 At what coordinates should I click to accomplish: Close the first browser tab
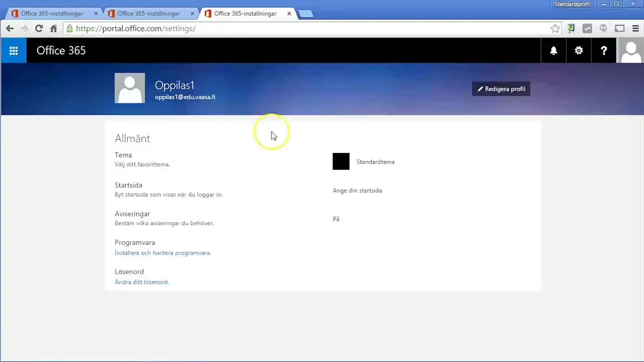pyautogui.click(x=96, y=14)
